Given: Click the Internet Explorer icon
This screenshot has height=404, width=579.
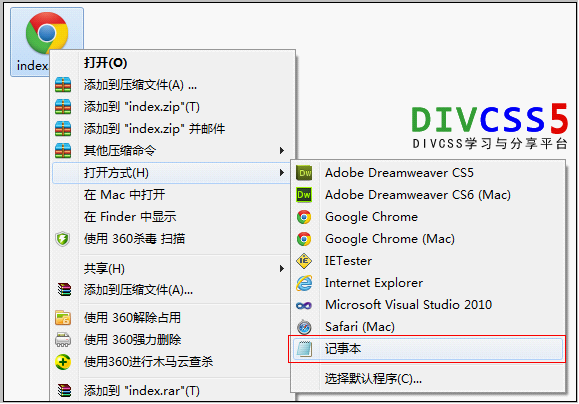Looking at the screenshot, I should (304, 283).
